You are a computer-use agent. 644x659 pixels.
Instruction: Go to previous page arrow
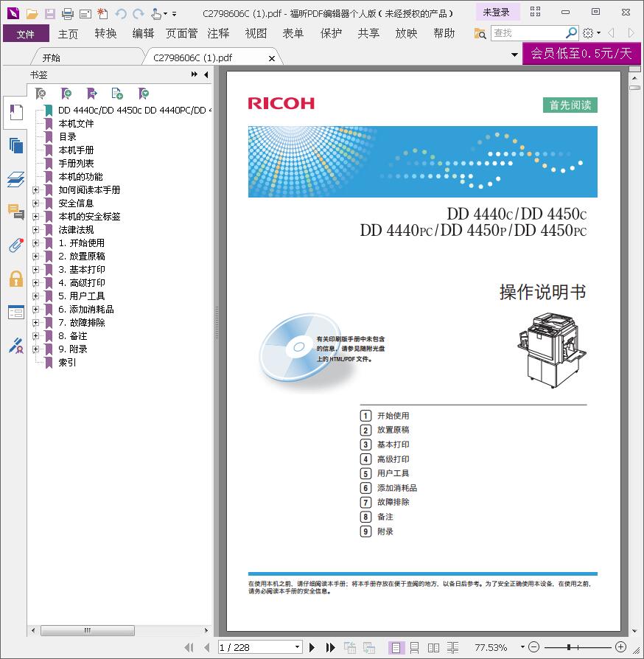click(x=207, y=647)
